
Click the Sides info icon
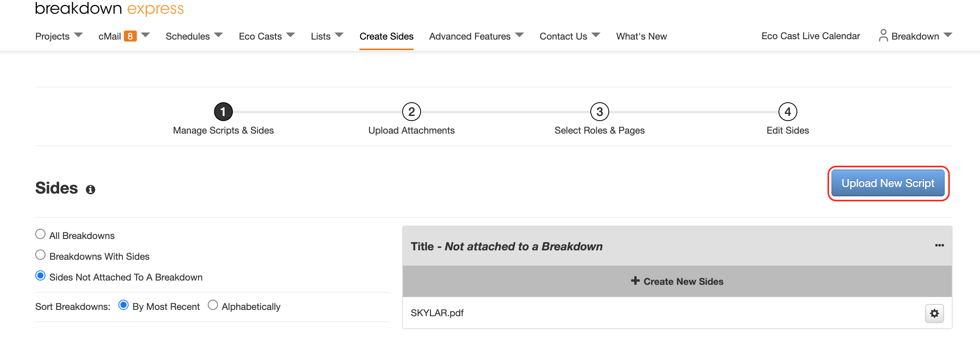click(x=91, y=190)
